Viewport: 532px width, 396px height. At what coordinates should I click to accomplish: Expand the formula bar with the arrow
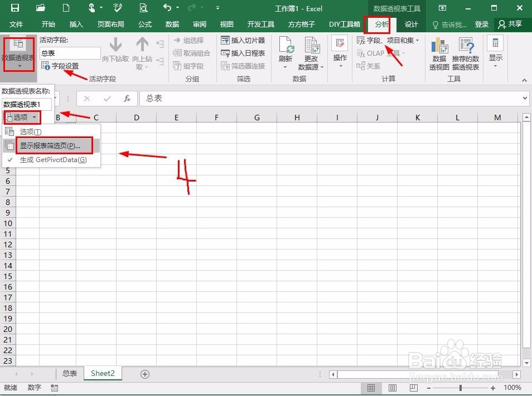[x=525, y=99]
